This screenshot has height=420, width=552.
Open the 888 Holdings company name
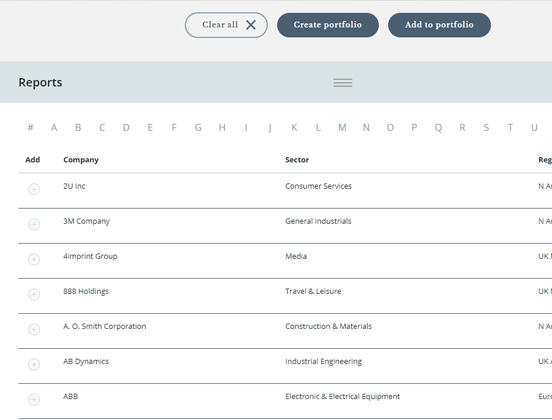(86, 291)
